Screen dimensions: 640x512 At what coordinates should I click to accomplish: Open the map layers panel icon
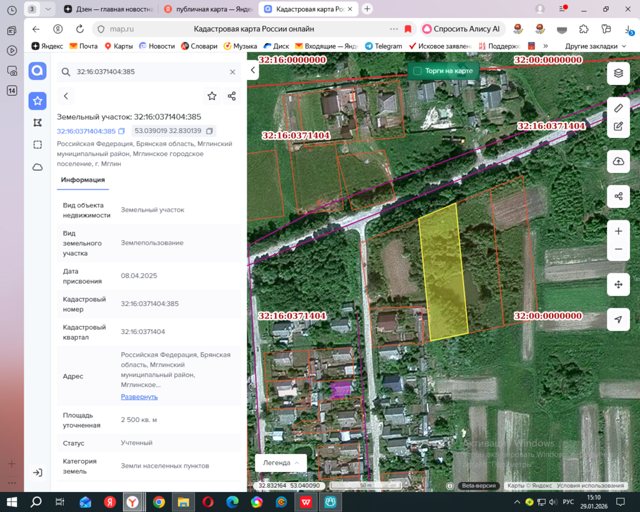(x=618, y=73)
